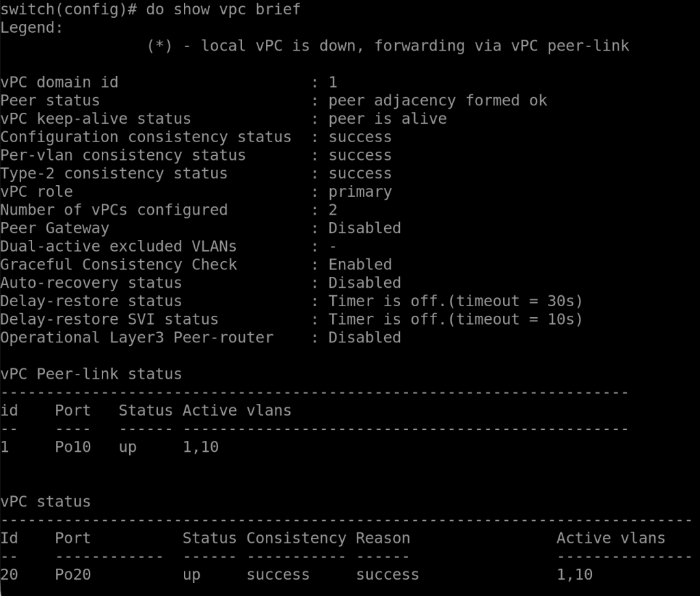
Task: Click the 'Consistency' column header
Action: (x=296, y=538)
